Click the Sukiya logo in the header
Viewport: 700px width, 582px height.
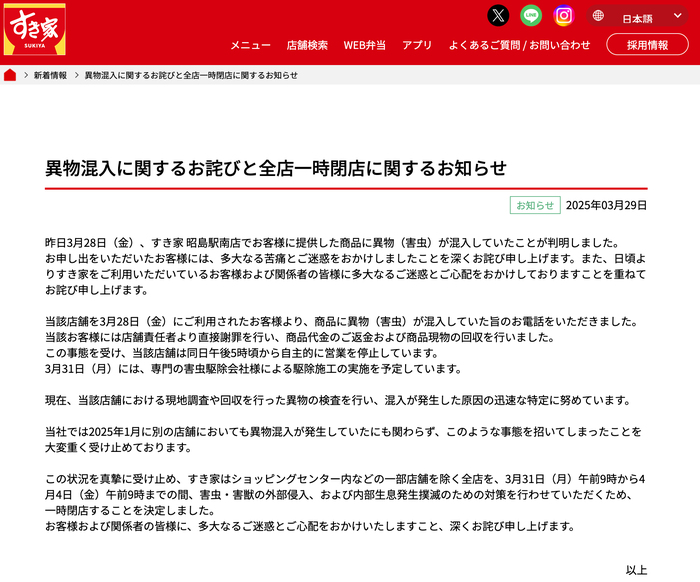pos(34,30)
